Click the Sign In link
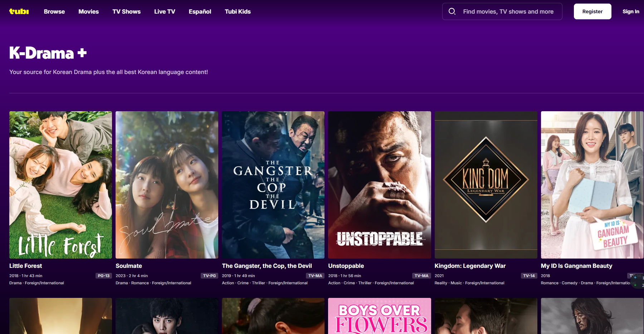 (x=630, y=11)
